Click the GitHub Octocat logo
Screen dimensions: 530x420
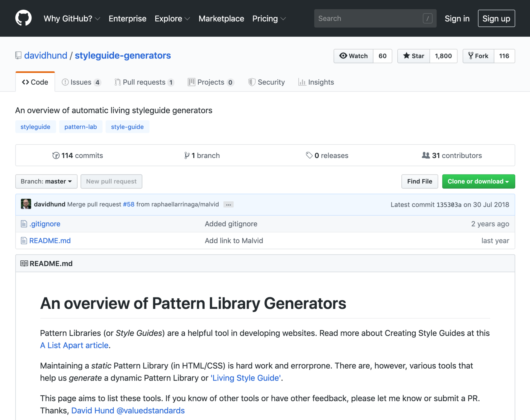(23, 18)
